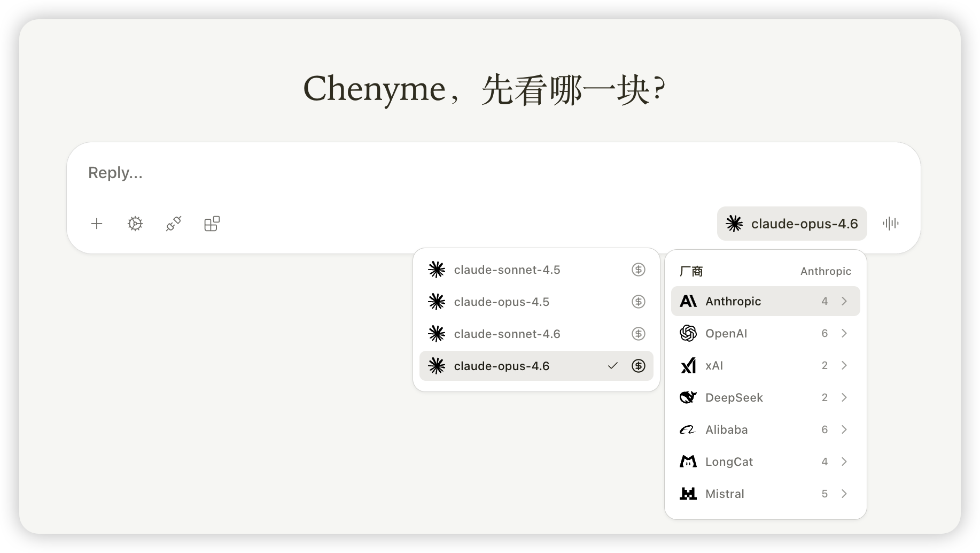Screen dimensions: 980x553
Task: Click the asterisk icon in model selector button
Action: tap(734, 224)
